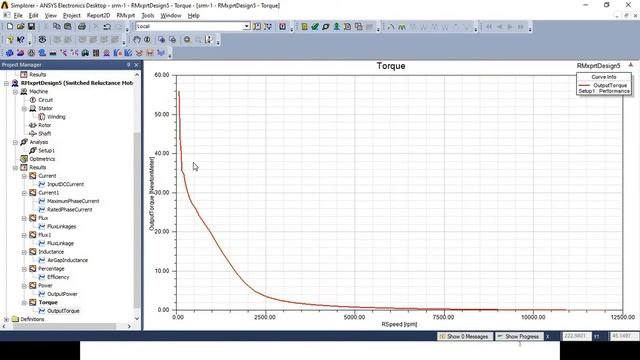Click the Zoom Out toolbar icon
The height and width of the screenshot is (360, 640).
point(173,40)
